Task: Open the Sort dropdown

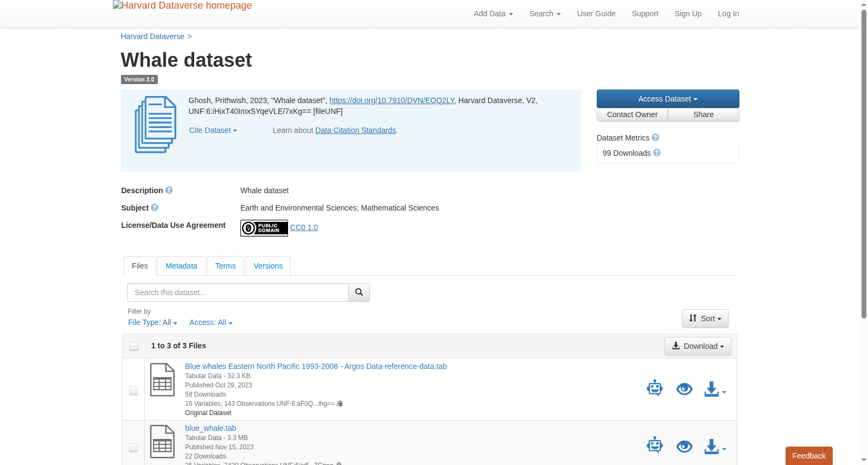Action: pos(705,319)
